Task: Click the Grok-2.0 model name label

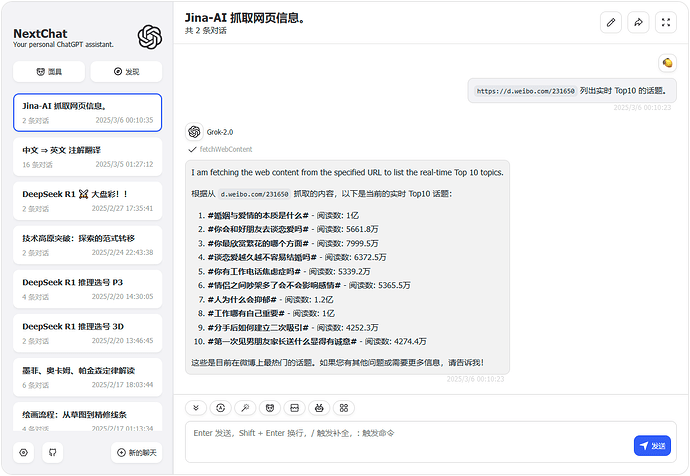Action: [220, 132]
